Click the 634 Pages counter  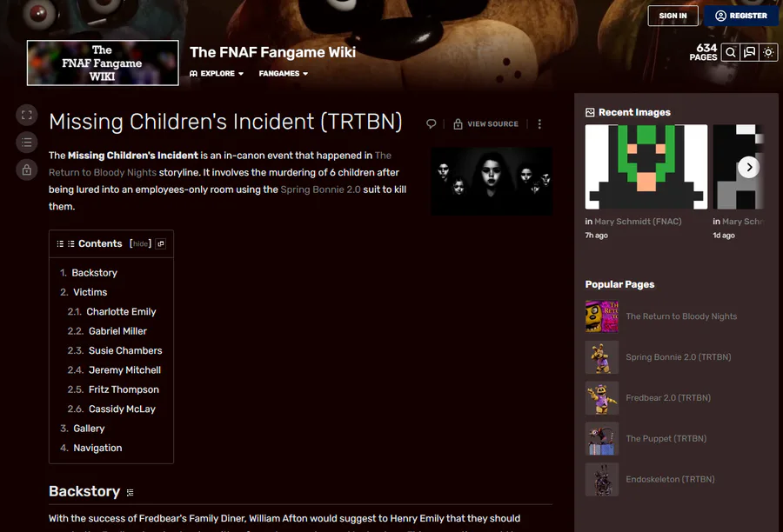tap(704, 52)
